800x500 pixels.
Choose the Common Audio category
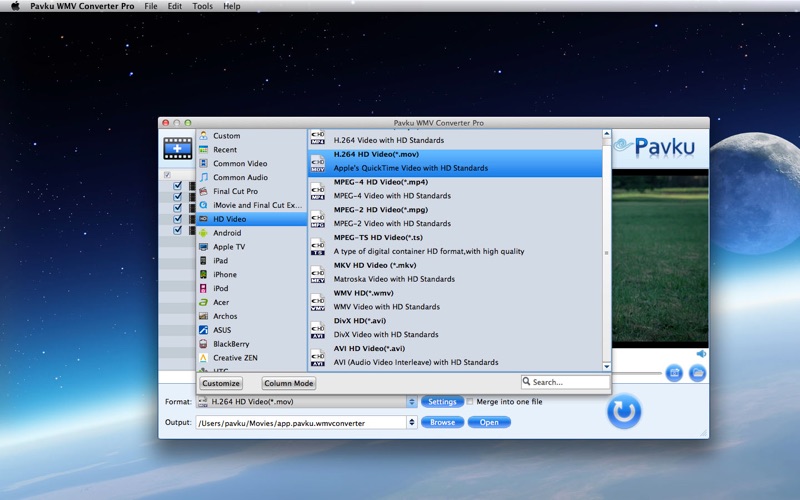coord(252,177)
